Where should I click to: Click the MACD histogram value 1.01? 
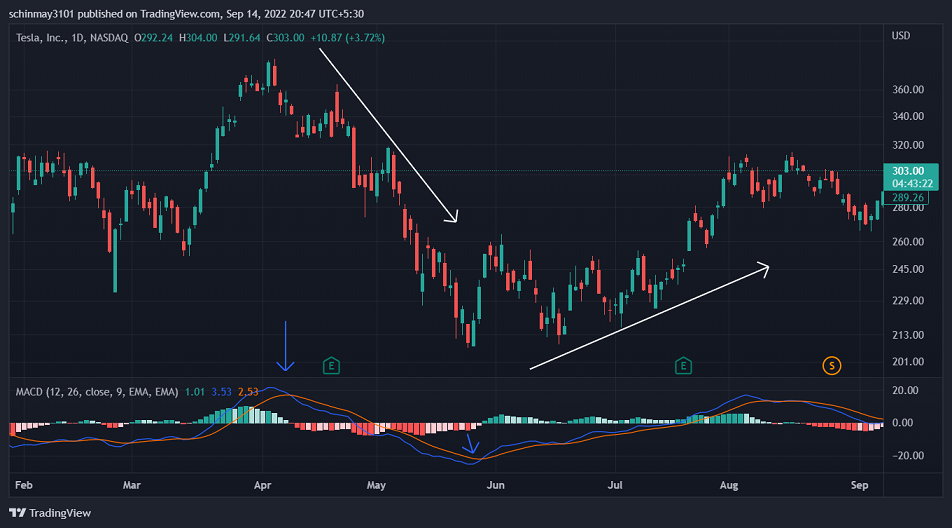click(195, 392)
